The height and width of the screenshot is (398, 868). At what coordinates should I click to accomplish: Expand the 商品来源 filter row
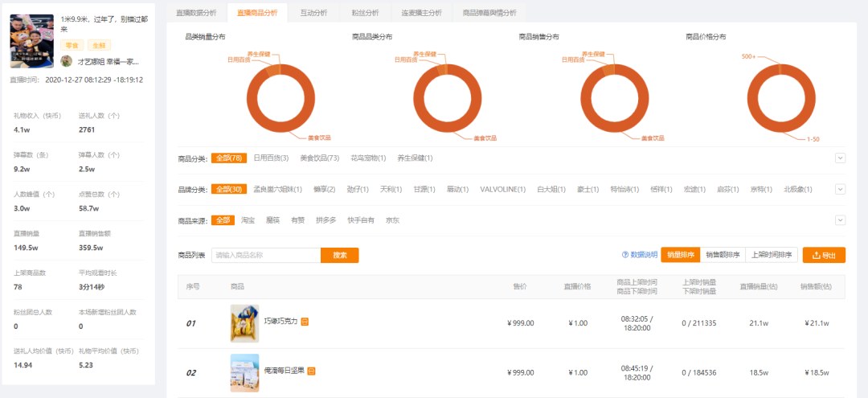[x=841, y=220]
